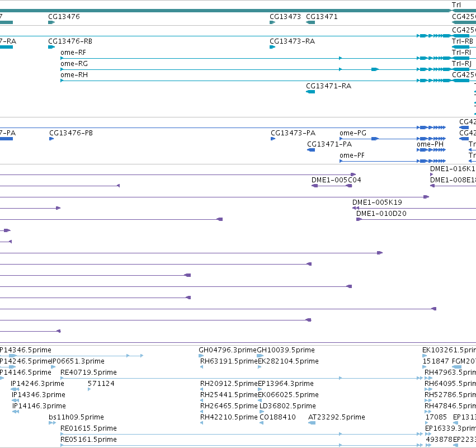The width and height of the screenshot is (476, 448).
Task: Select the EK066025.5prime EST label
Action: 288,395
